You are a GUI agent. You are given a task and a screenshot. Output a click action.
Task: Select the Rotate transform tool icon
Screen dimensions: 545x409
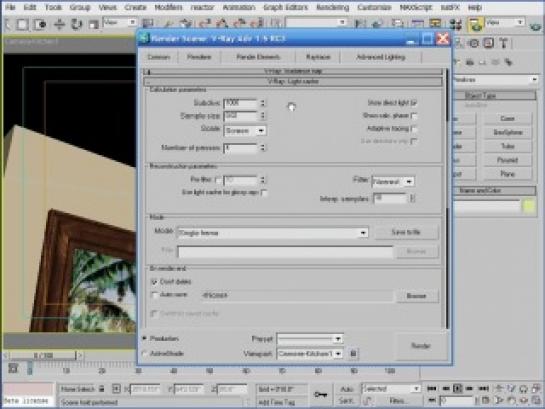coord(76,24)
